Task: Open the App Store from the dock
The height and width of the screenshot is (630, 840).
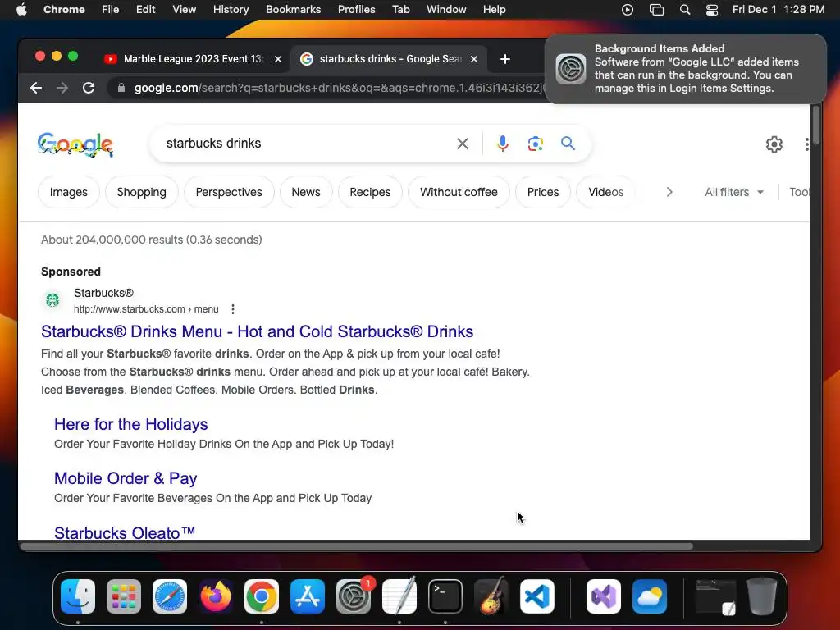Action: (x=308, y=596)
